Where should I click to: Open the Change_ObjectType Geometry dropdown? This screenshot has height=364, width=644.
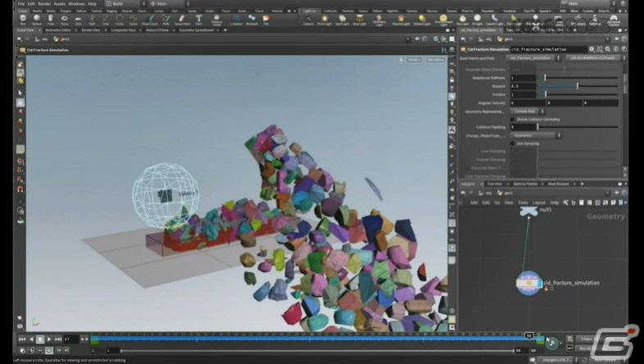(x=536, y=135)
